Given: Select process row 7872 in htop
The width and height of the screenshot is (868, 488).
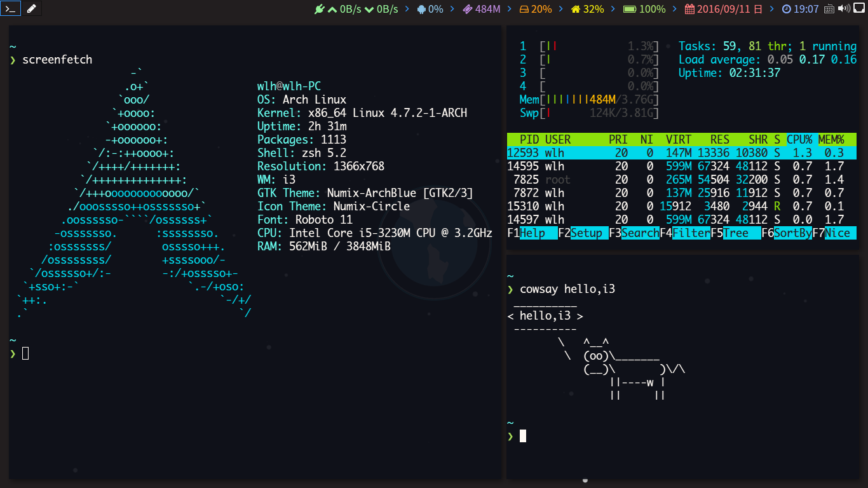Looking at the screenshot, I should click(x=682, y=193).
